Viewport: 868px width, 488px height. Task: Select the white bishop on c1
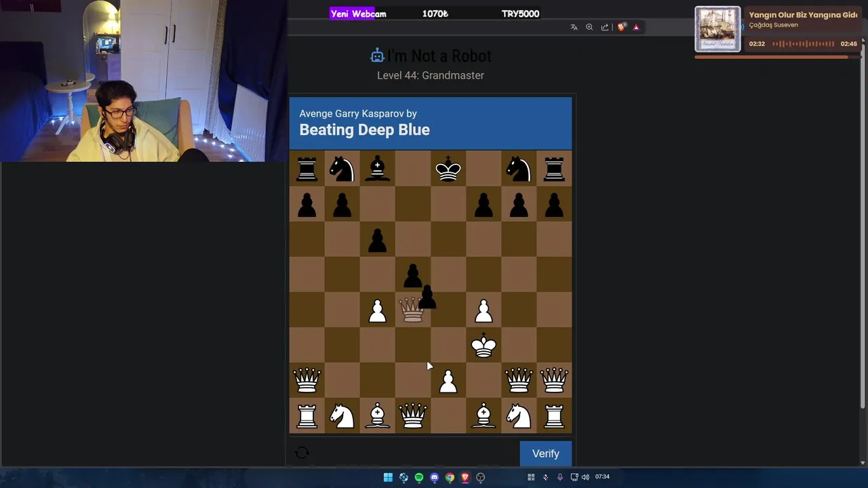[x=378, y=416]
